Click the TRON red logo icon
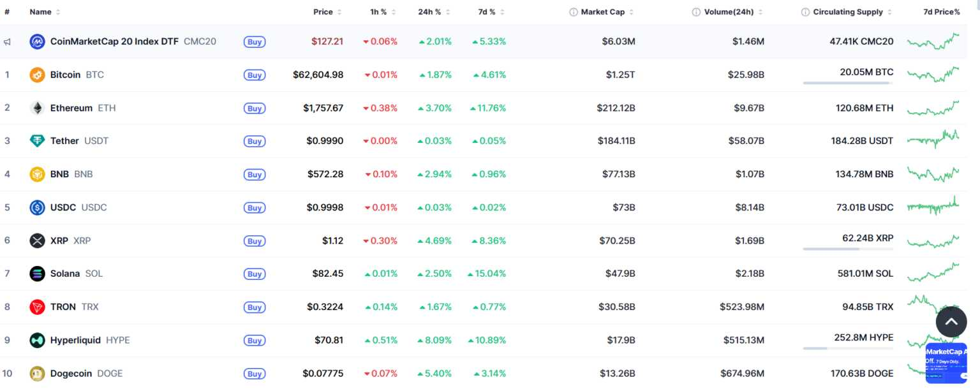 (x=37, y=307)
